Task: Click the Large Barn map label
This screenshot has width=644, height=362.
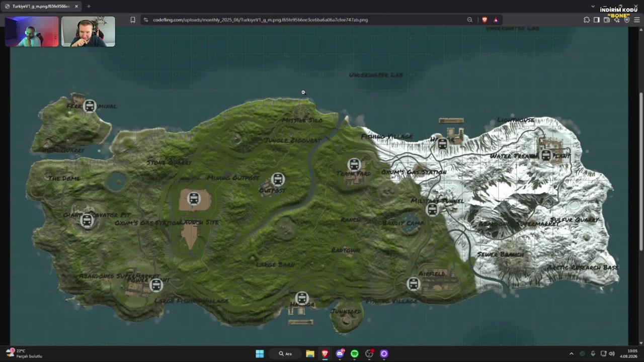Action: coord(275,264)
